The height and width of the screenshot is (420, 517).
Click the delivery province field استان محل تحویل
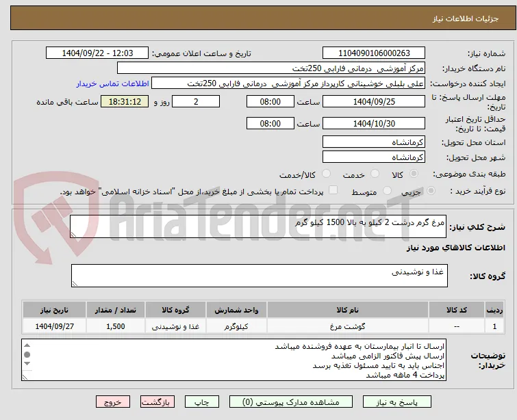click(374, 142)
